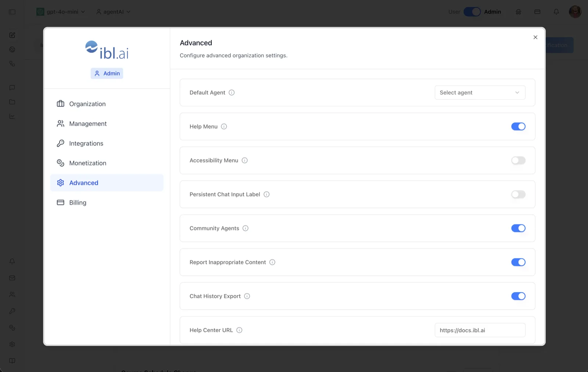588x372 pixels.
Task: Click the agent robot icon in top bar
Action: coord(519,12)
